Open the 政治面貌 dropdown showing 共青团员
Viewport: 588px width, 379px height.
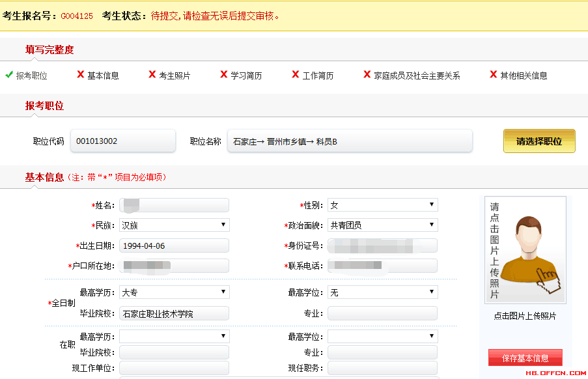coord(382,225)
